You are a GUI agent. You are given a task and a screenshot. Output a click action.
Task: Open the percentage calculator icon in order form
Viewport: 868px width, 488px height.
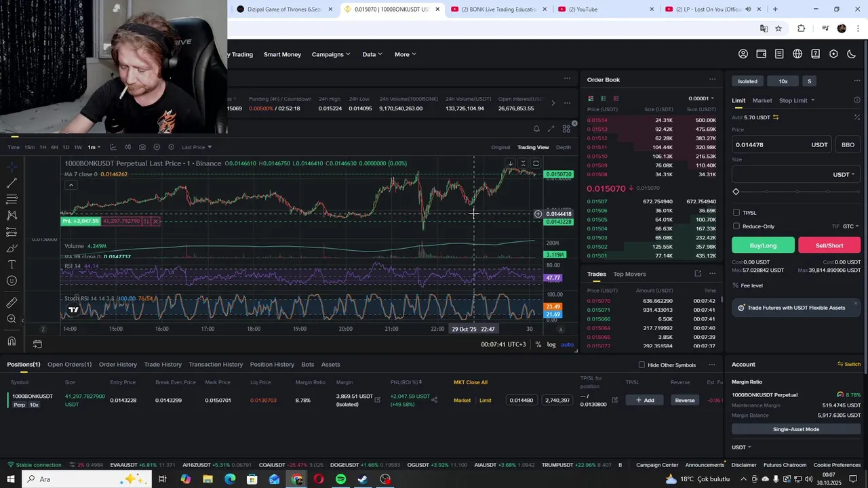(x=856, y=117)
